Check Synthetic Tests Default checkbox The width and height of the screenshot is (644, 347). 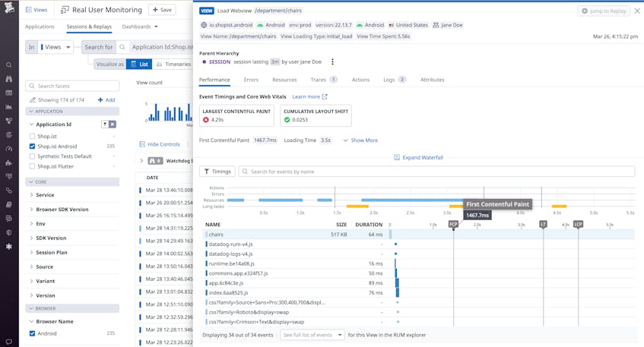pyautogui.click(x=32, y=156)
